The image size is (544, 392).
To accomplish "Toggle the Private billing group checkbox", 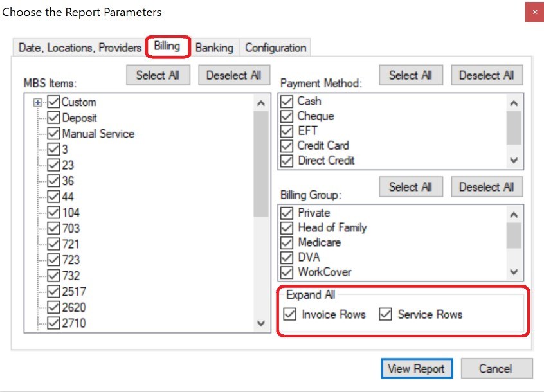I will point(287,213).
